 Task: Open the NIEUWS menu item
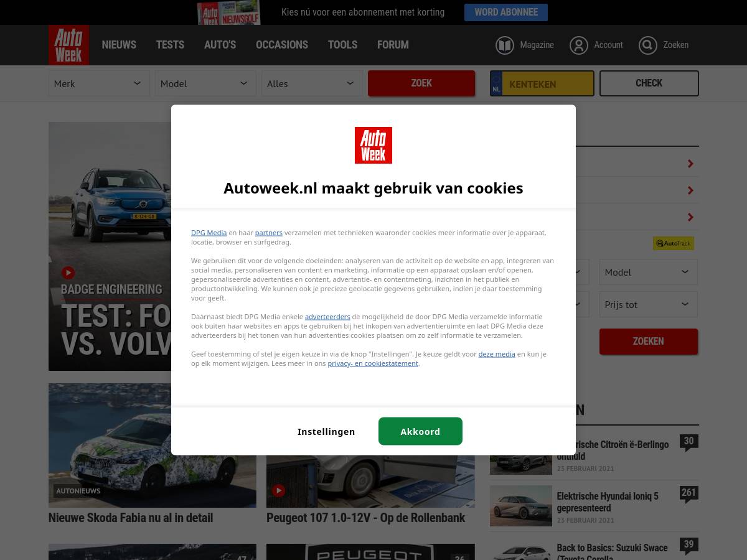coord(118,45)
